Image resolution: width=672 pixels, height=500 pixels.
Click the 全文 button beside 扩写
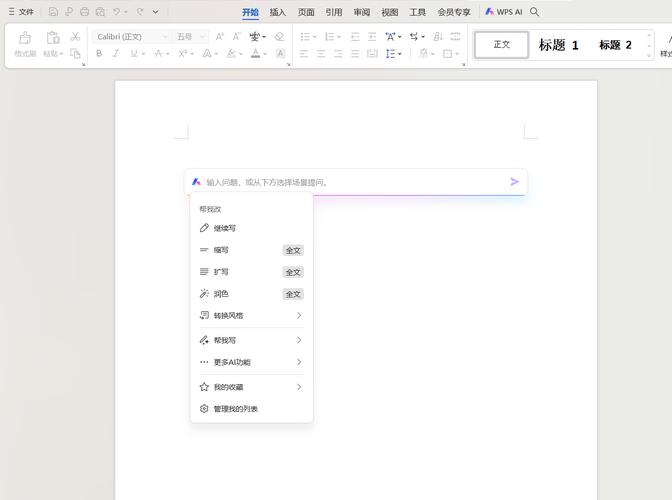[x=293, y=272]
